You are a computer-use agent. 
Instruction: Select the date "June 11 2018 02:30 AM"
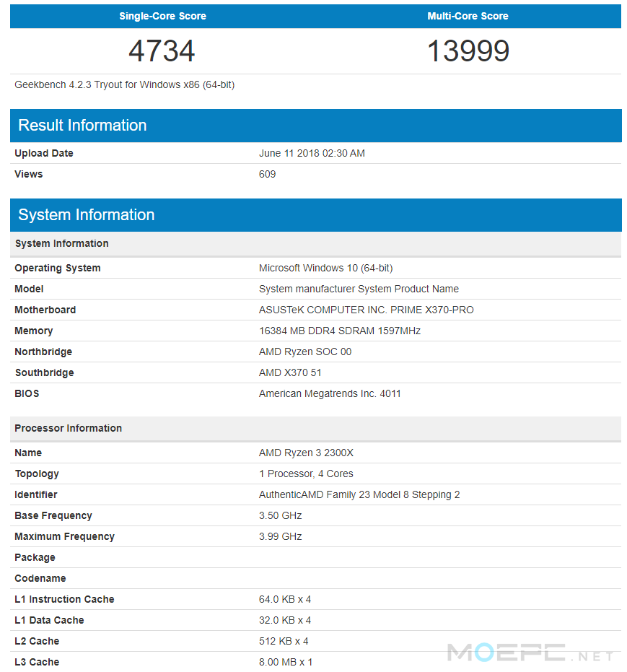coord(312,154)
